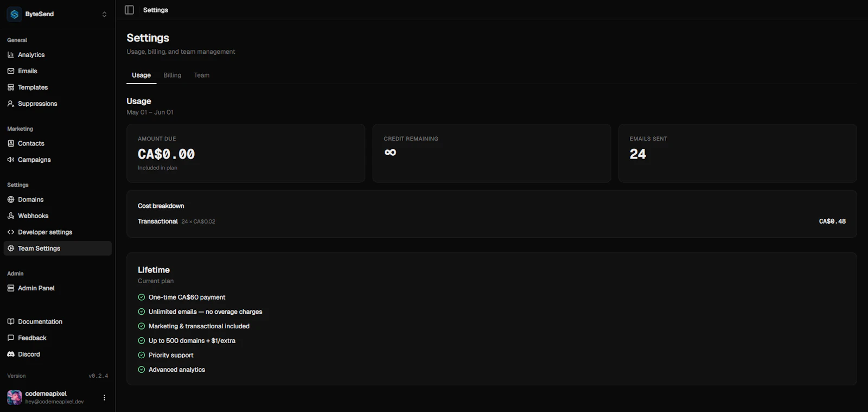The image size is (868, 412).
Task: Click the 'Included in plan' note
Action: pos(157,168)
